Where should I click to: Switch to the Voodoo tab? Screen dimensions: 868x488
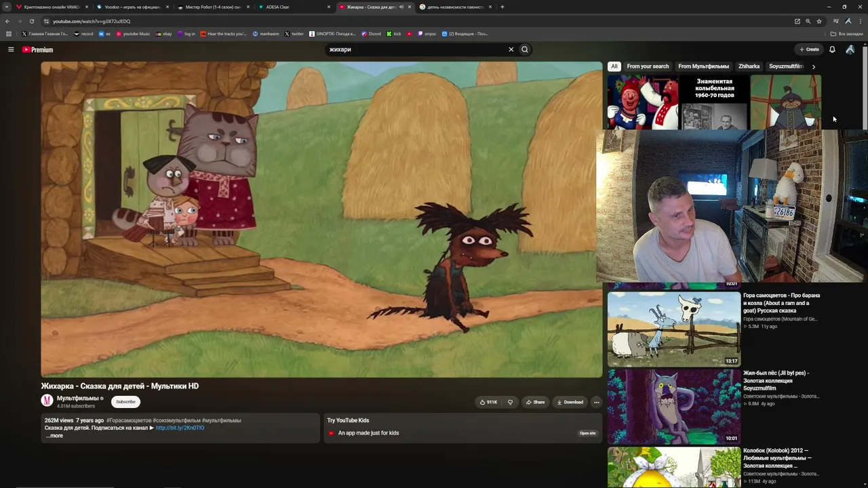click(132, 7)
